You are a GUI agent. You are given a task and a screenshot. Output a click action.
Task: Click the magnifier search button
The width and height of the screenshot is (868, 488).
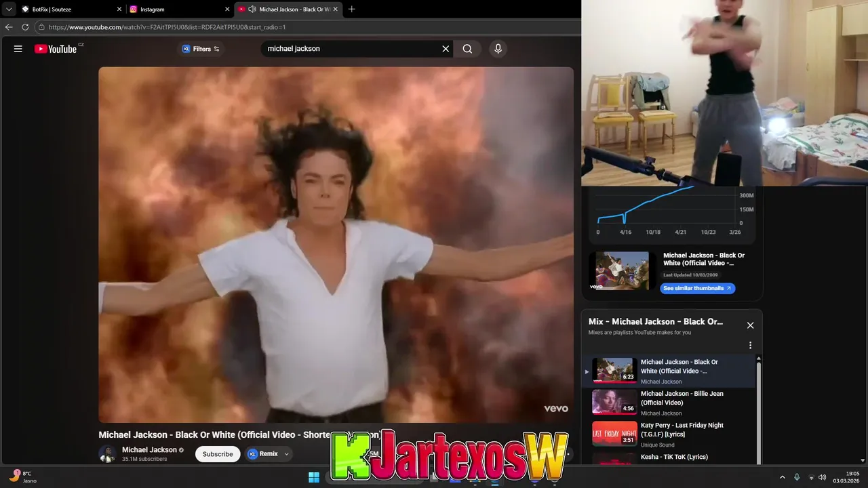click(467, 49)
